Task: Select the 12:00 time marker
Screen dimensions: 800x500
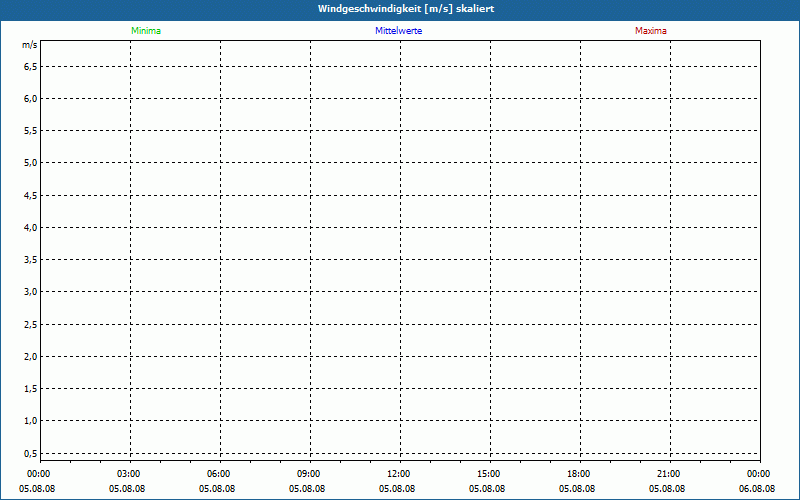Action: click(399, 474)
